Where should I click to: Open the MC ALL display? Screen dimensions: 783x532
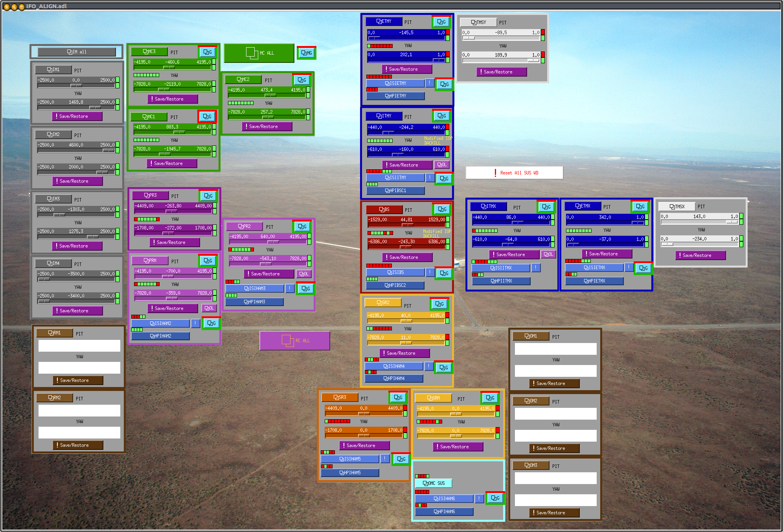click(x=259, y=53)
